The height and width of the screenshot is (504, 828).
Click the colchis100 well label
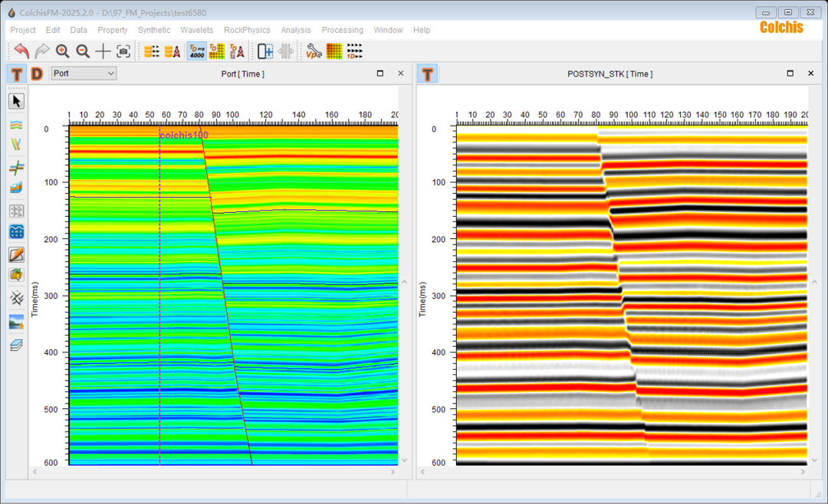[184, 136]
